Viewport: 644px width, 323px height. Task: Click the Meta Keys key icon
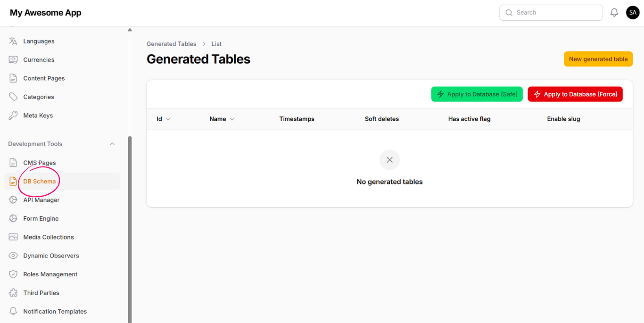tap(13, 116)
